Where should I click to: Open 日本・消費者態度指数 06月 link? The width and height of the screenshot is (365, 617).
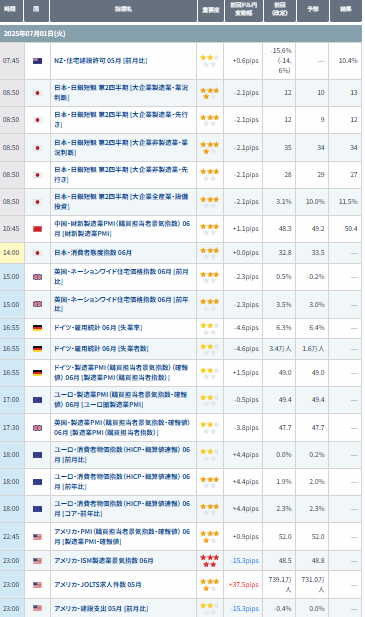coord(93,253)
